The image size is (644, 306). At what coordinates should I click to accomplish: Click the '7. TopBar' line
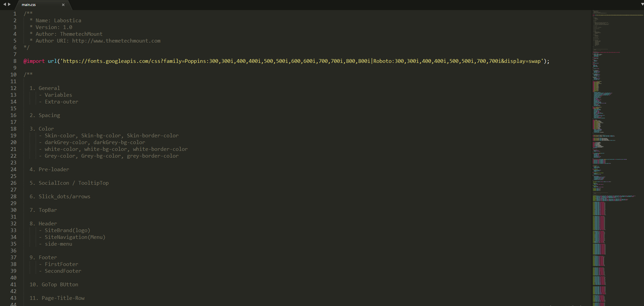point(43,210)
